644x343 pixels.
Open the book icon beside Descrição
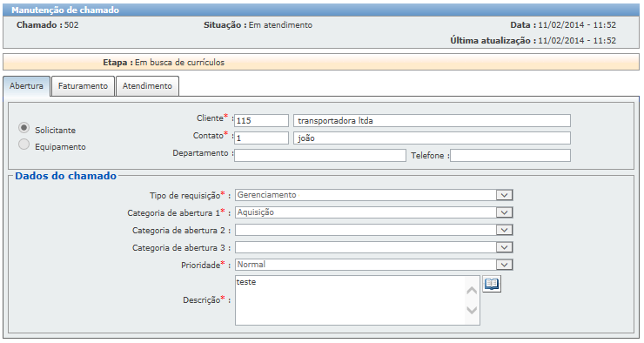click(492, 284)
